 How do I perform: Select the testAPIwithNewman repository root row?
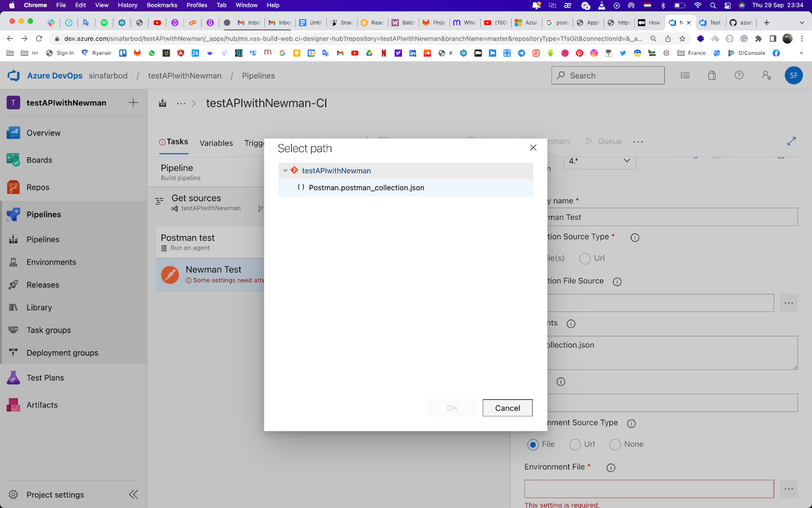[405, 171]
